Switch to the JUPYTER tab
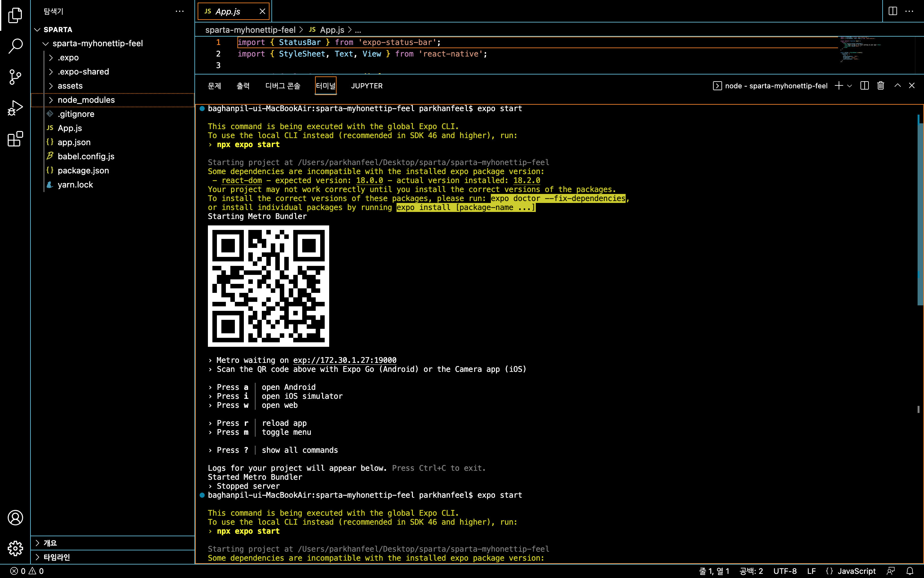The width and height of the screenshot is (924, 578). [x=367, y=86]
